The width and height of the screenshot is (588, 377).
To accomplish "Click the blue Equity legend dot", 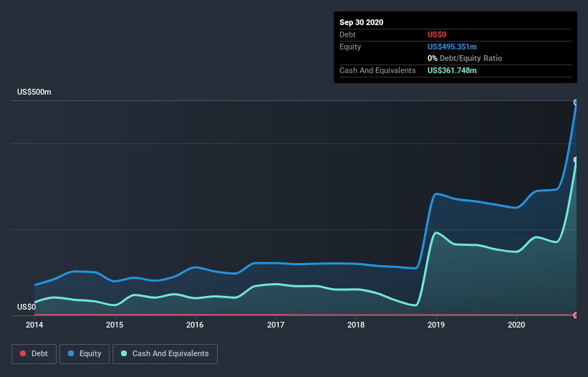I will pyautogui.click(x=71, y=353).
